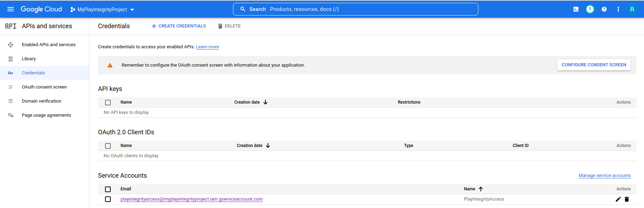Select all OAuth 2.0 Client IDs checkbox

pyautogui.click(x=108, y=146)
